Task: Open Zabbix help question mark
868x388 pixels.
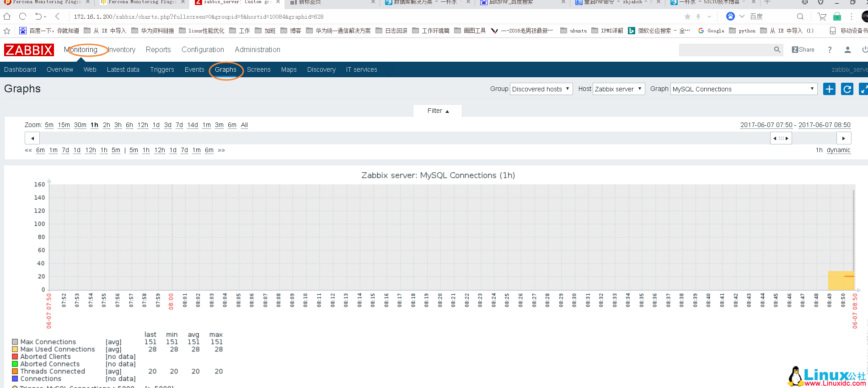Action: pyautogui.click(x=830, y=50)
